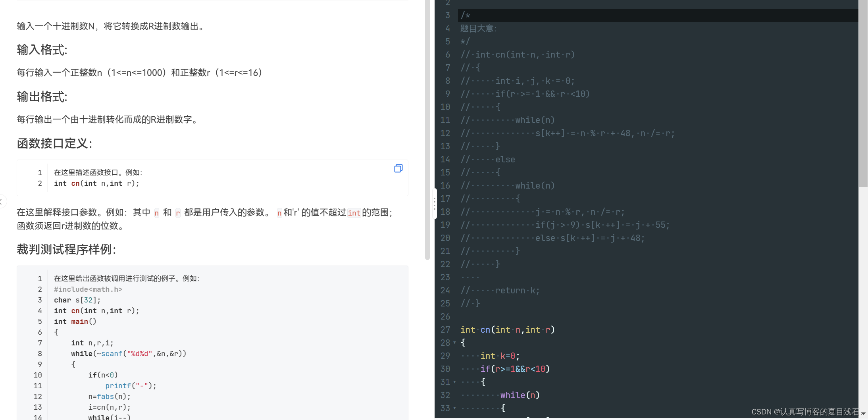Viewport: 868px width, 420px height.
Task: Click the heading 输出格式
Action: pos(42,96)
